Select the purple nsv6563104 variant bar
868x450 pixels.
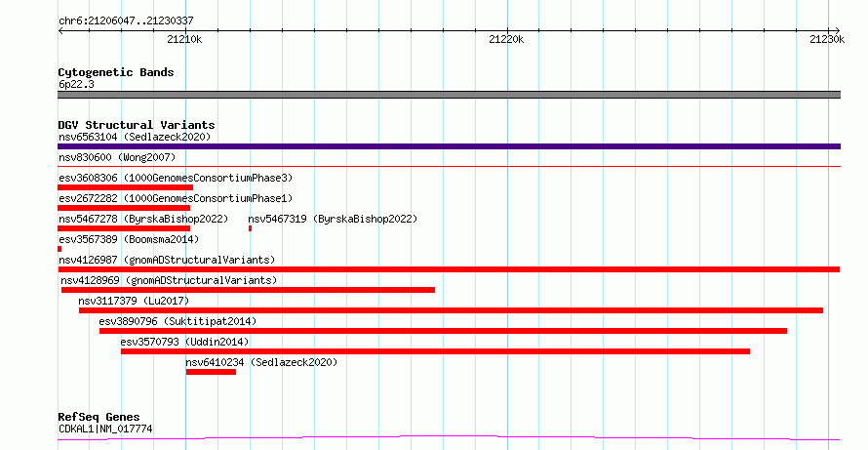tap(449, 146)
